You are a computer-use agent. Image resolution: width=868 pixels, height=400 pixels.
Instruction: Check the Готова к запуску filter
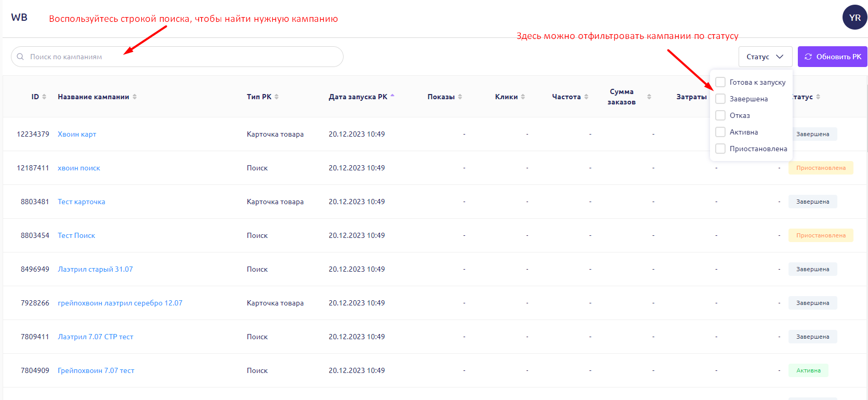click(720, 82)
